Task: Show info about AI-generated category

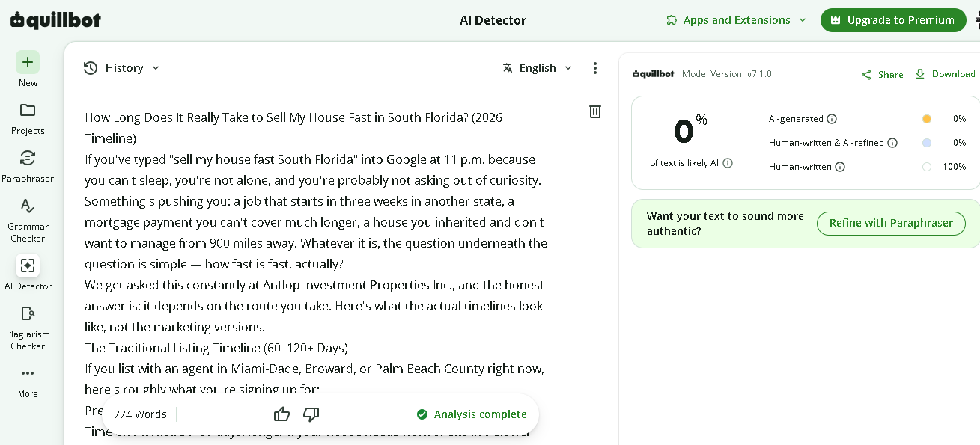Action: coord(833,119)
